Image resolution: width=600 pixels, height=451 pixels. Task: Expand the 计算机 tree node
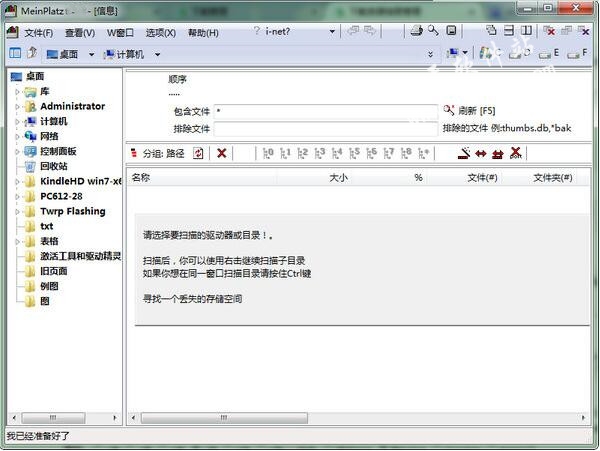(17, 122)
